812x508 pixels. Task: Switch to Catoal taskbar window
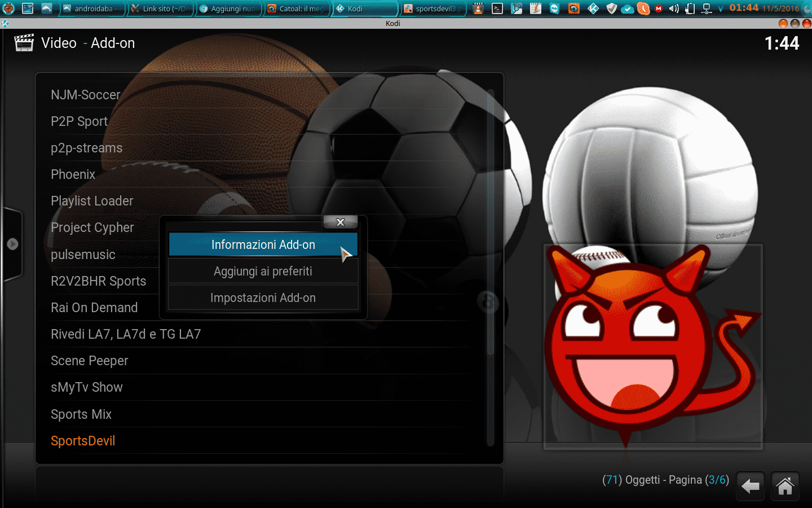coord(297,8)
